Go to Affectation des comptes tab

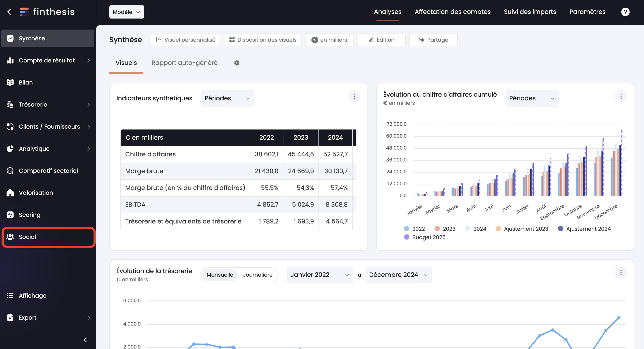(x=453, y=12)
